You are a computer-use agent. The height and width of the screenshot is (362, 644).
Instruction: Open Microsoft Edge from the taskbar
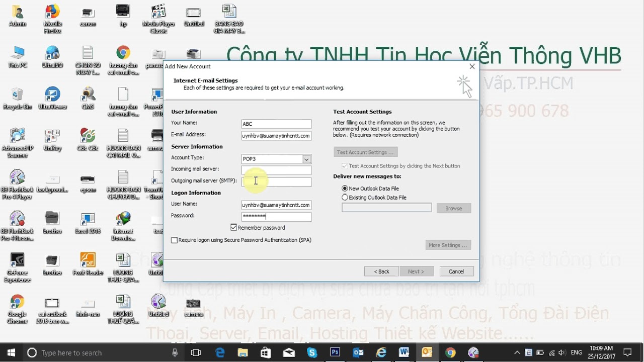tap(220, 352)
